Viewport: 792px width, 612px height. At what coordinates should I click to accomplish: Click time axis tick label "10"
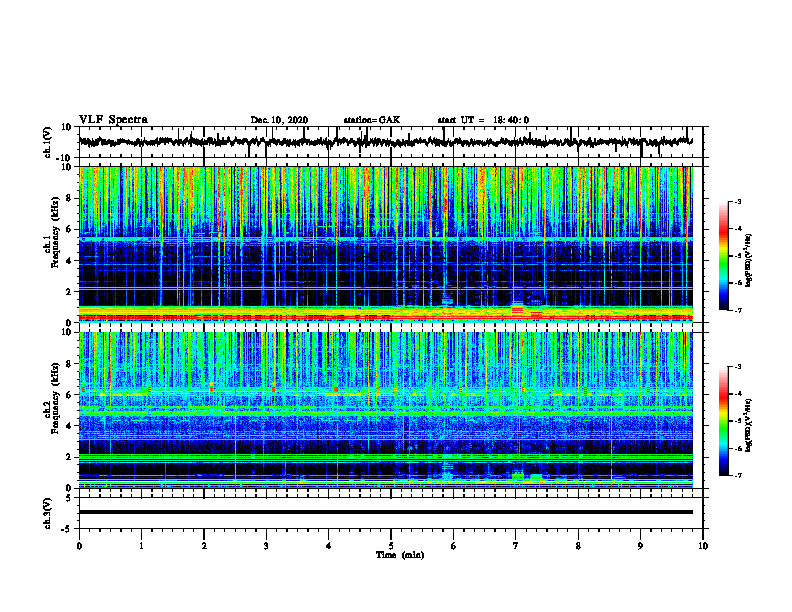(x=703, y=546)
